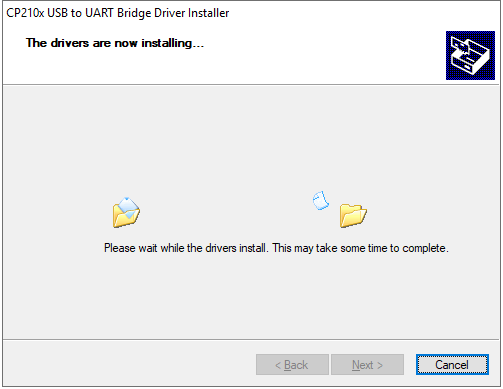Image resolution: width=503 pixels, height=389 pixels.
Task: Click the blue driver installer hardware icon
Action: click(x=470, y=55)
